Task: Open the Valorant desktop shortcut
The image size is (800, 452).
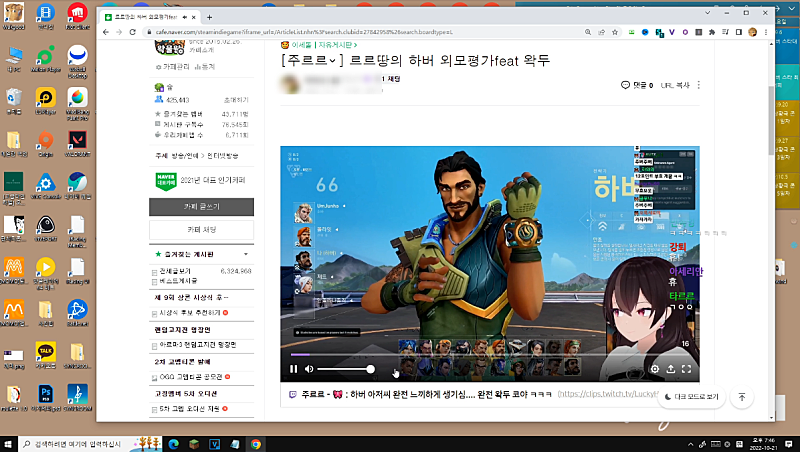Action: click(x=77, y=143)
